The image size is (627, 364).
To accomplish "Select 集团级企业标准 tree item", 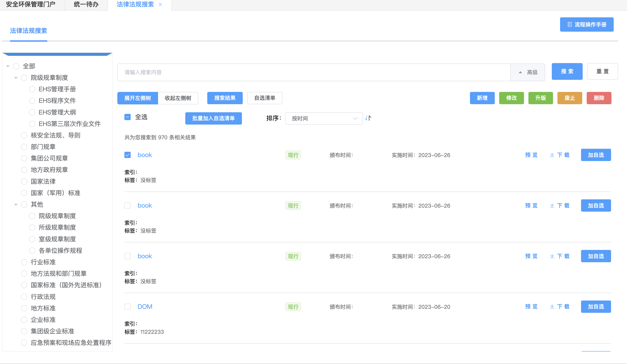I will (52, 331).
